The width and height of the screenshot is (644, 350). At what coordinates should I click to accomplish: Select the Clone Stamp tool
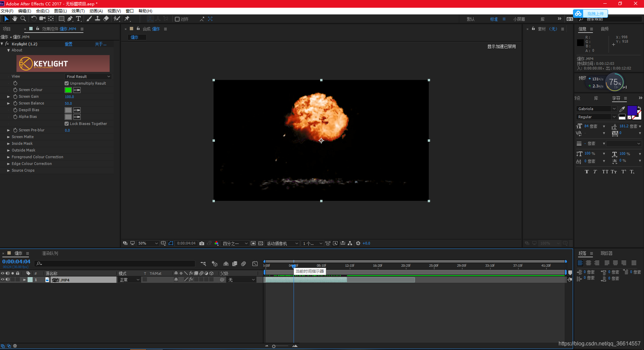coord(98,19)
